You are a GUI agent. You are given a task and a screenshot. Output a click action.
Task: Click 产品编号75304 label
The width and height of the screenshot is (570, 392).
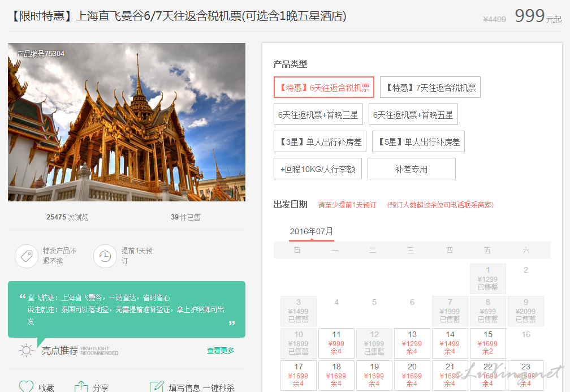coord(41,53)
